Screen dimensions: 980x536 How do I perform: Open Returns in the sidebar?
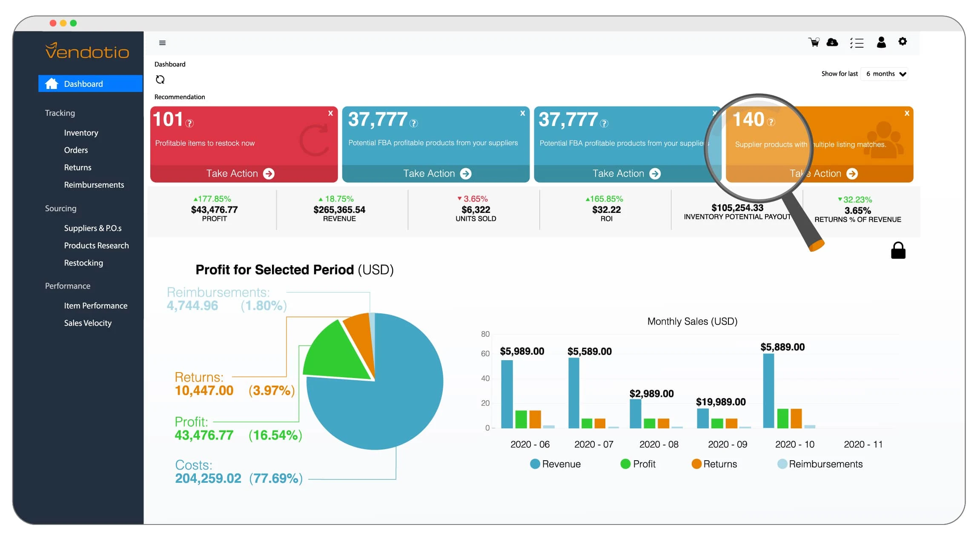[77, 168]
